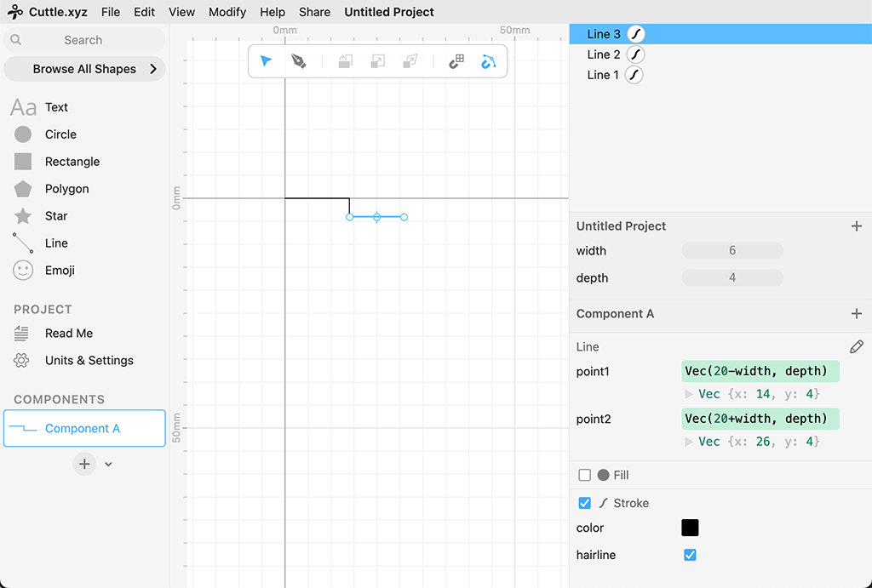
Task: Uncheck the hairline checkbox
Action: (x=690, y=555)
